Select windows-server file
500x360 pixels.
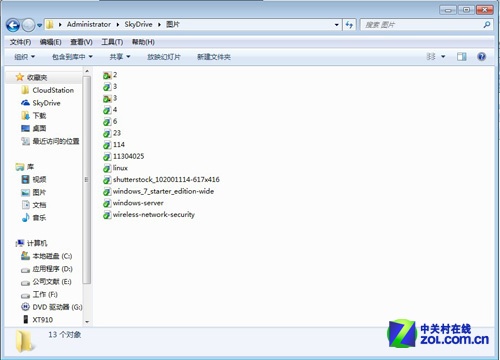(138, 203)
